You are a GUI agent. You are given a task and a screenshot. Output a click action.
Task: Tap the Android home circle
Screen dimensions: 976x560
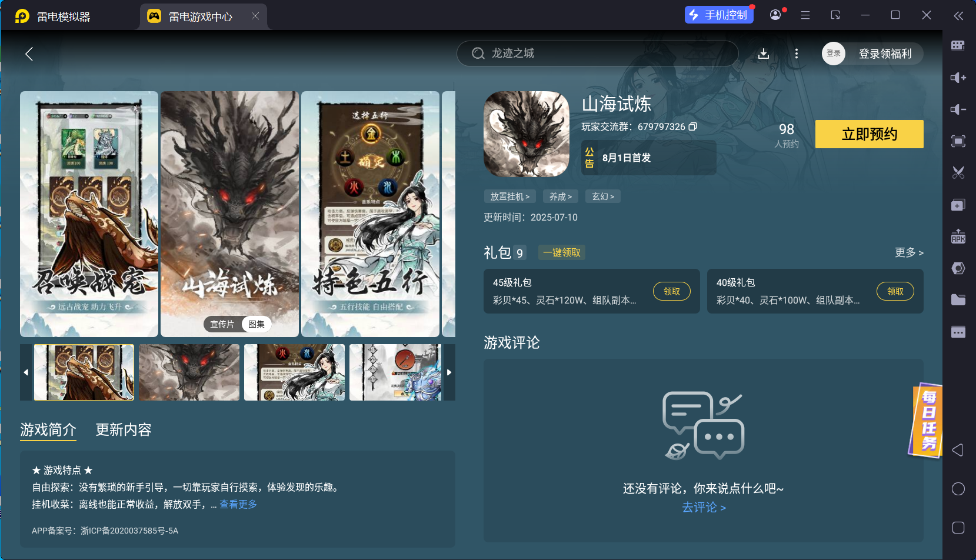(x=958, y=489)
